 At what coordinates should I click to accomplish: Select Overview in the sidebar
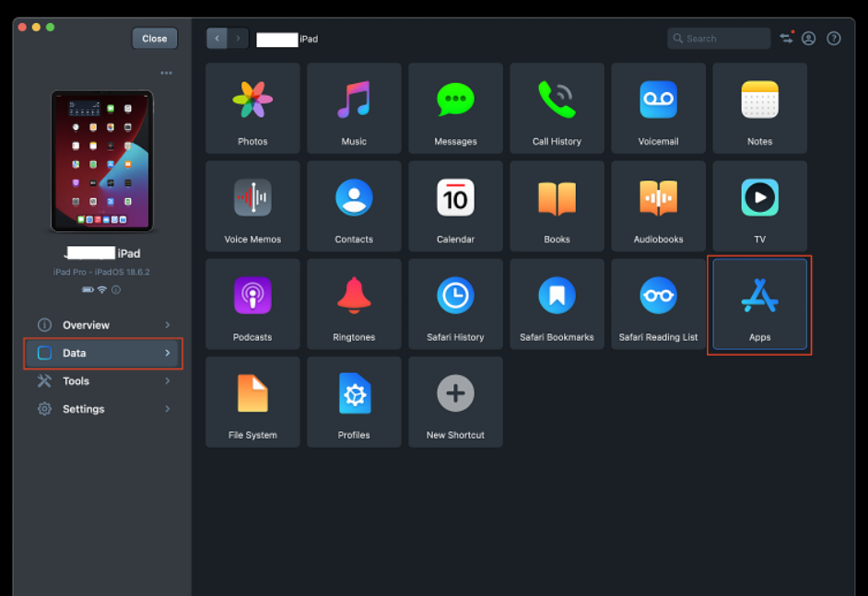(103, 325)
